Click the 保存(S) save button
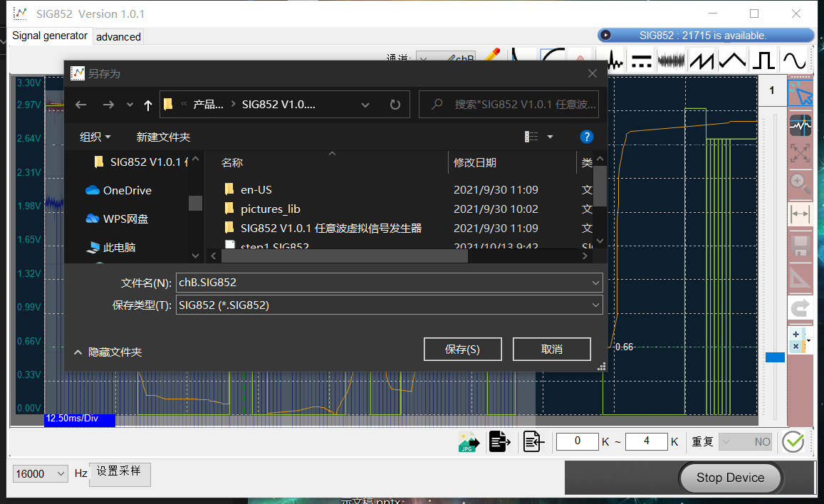824x504 pixels. (x=462, y=349)
